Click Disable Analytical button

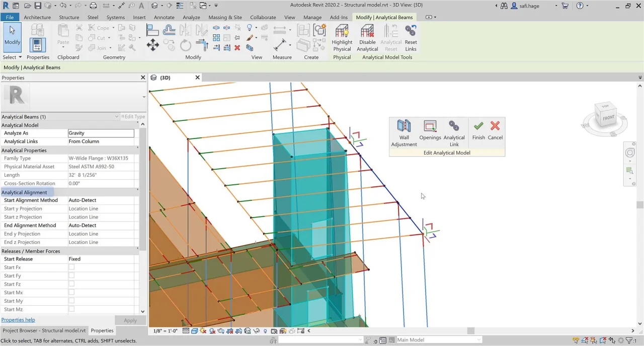pyautogui.click(x=367, y=38)
